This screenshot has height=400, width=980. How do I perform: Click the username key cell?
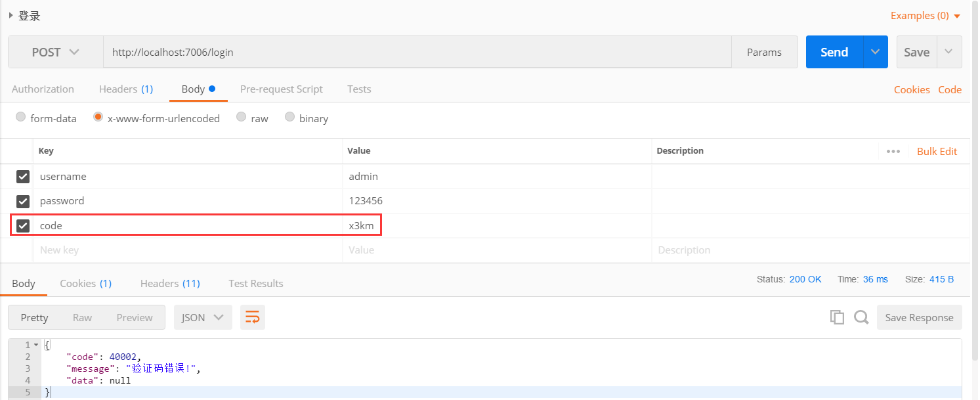(x=188, y=177)
